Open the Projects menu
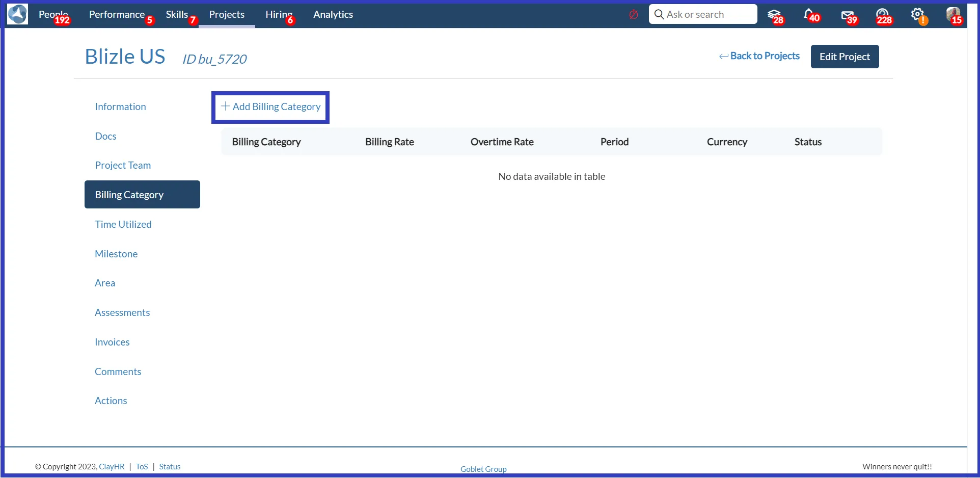 pyautogui.click(x=227, y=14)
